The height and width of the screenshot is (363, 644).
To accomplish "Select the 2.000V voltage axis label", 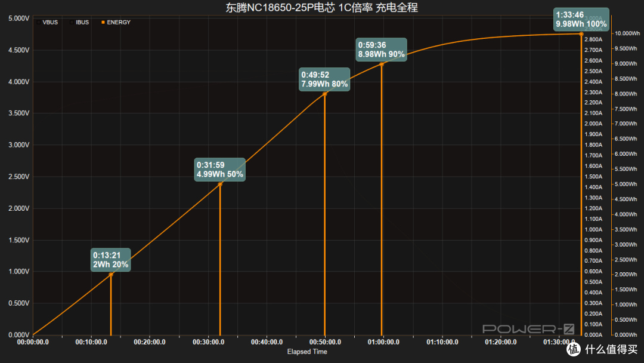I will 19,208.
